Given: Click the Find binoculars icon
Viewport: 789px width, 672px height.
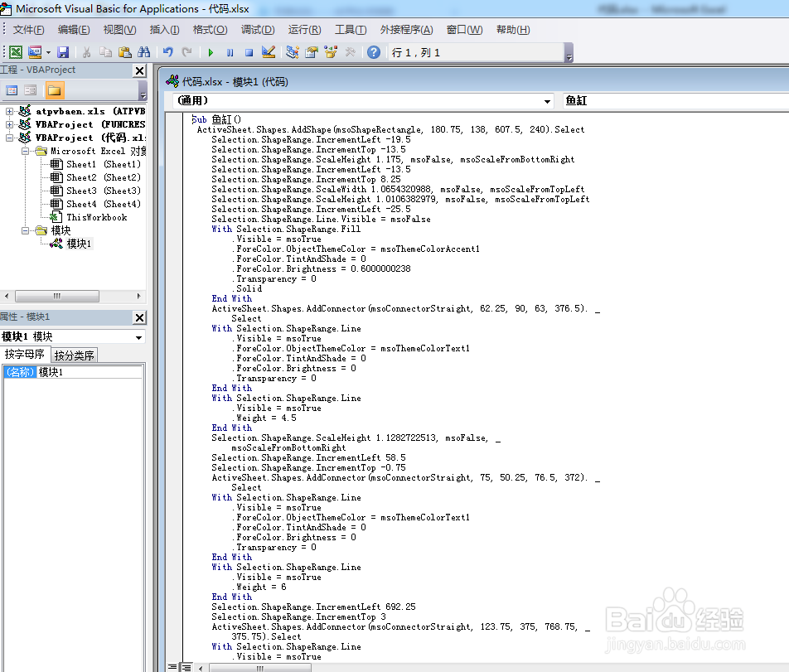Looking at the screenshot, I should pyautogui.click(x=144, y=52).
